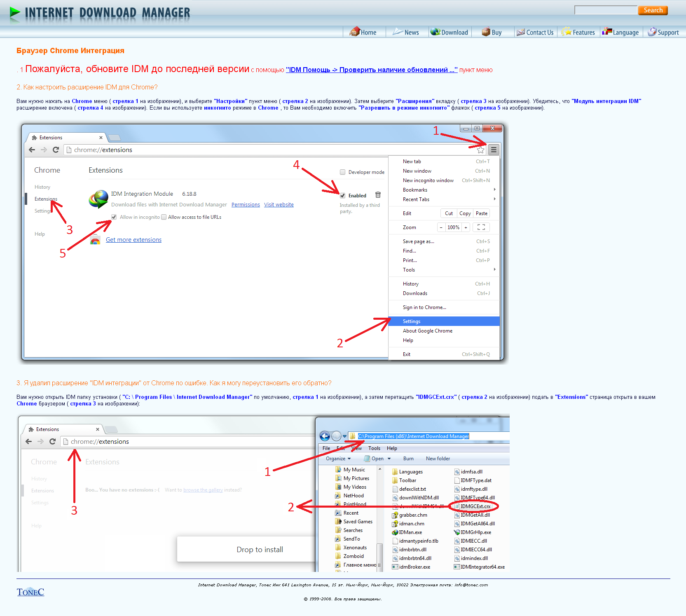The height and width of the screenshot is (616, 686).
Task: Uncheck the Enabled checkbox for IDM module
Action: 342,196
